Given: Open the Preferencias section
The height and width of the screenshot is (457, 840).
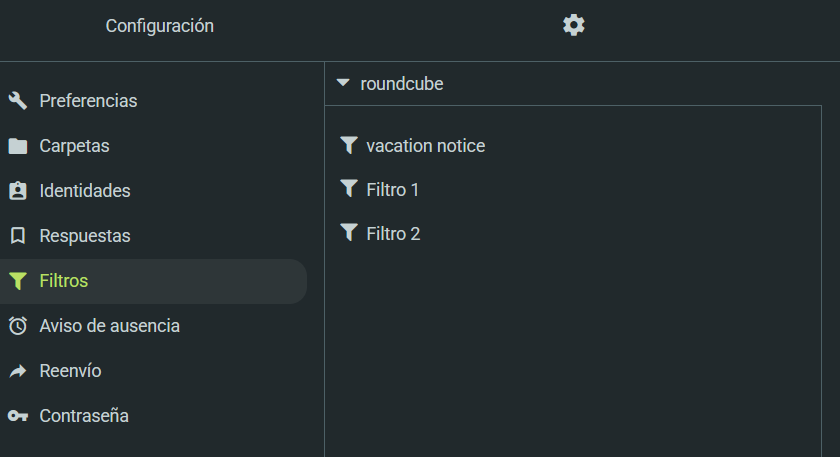Looking at the screenshot, I should [x=88, y=101].
